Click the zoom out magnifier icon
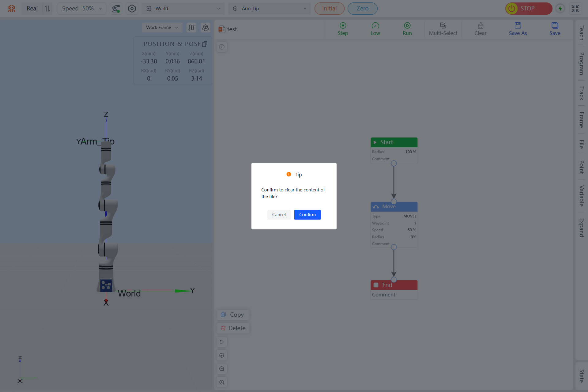The height and width of the screenshot is (392, 588). pos(222,369)
